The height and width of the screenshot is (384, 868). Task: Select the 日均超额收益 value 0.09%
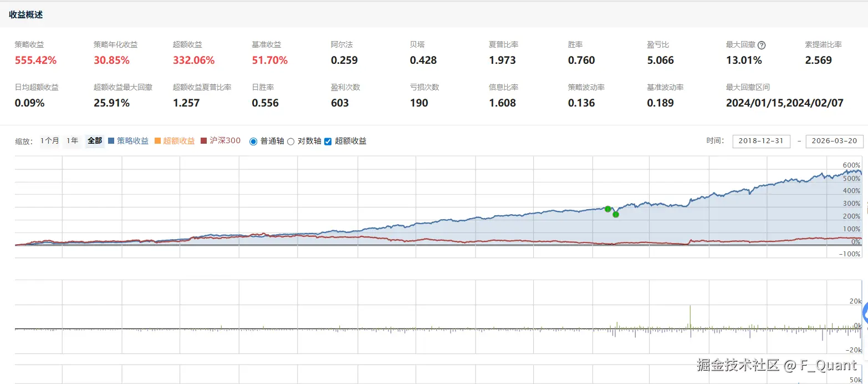point(30,103)
